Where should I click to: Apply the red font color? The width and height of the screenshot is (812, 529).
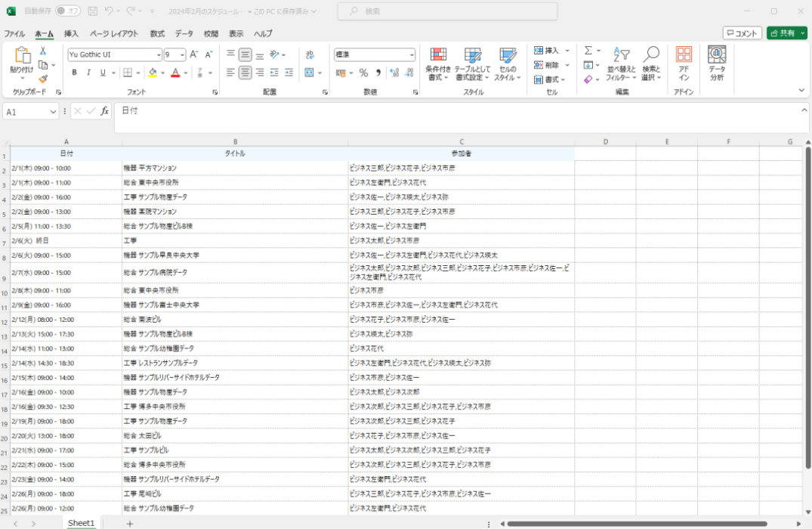175,73
